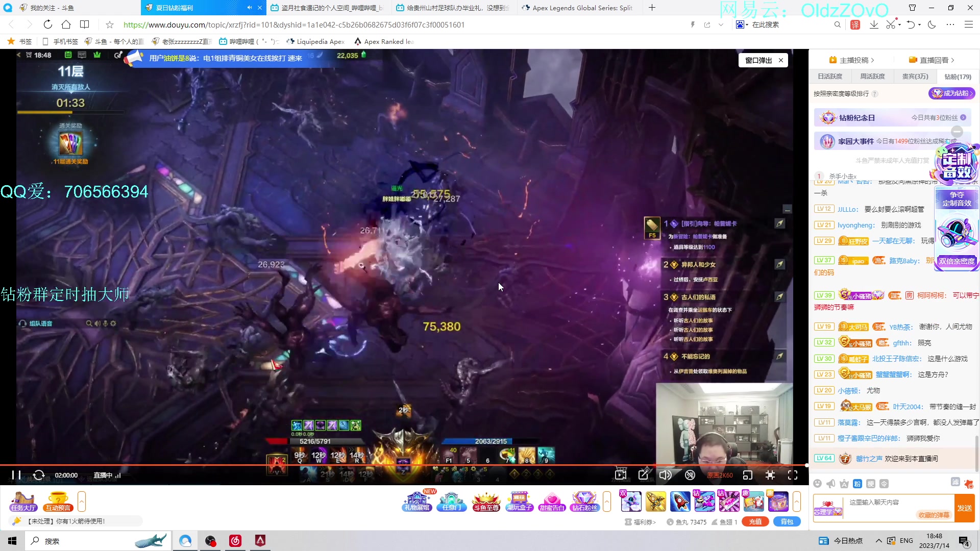
Task: Expand feature icons arrow after 钻石粉丝
Action: click(x=607, y=502)
